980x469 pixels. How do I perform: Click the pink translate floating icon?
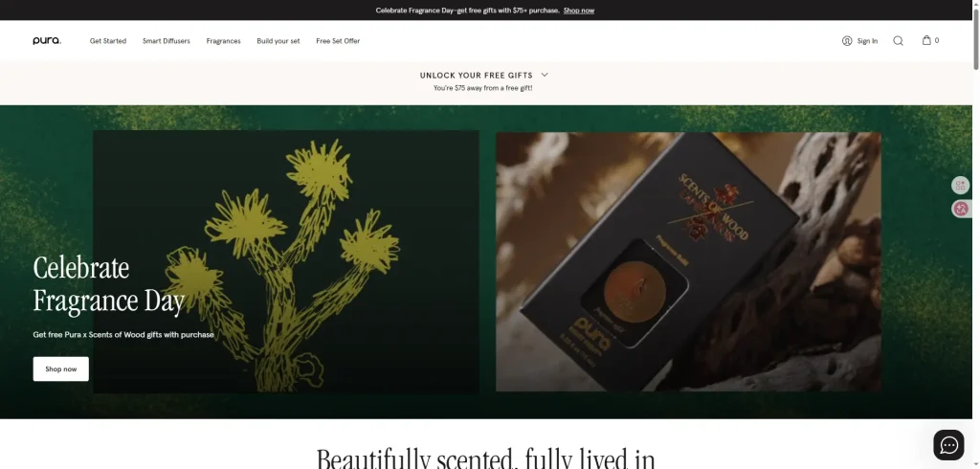960,209
